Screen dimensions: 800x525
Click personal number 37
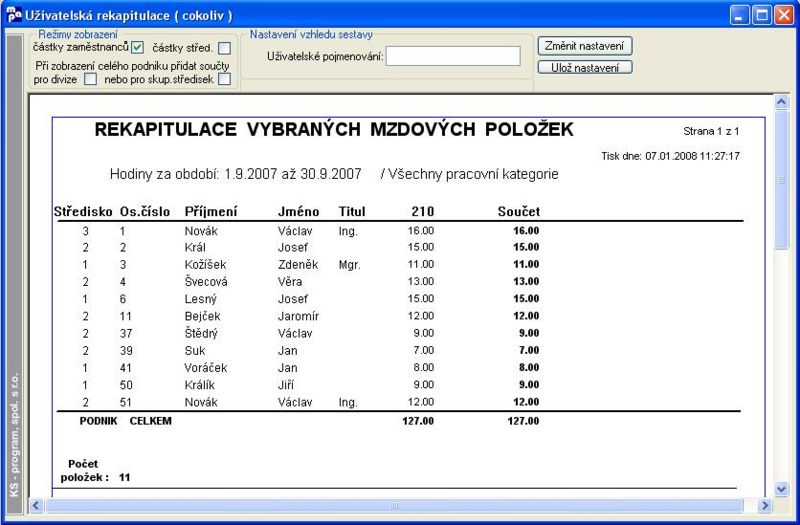click(x=126, y=334)
